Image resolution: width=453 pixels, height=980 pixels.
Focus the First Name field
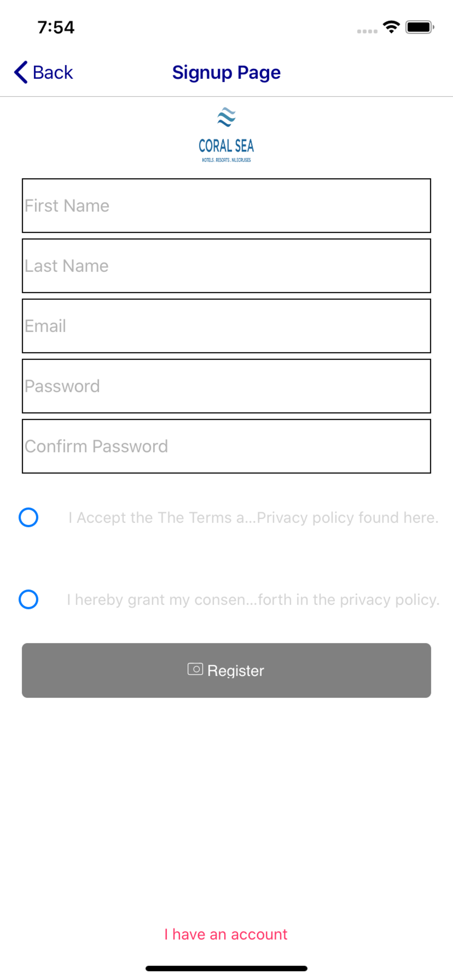[226, 205]
